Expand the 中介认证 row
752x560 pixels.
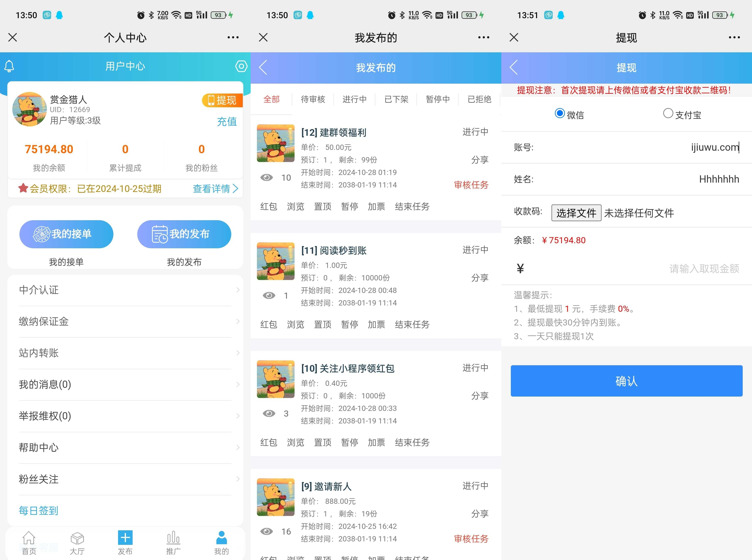(x=126, y=290)
